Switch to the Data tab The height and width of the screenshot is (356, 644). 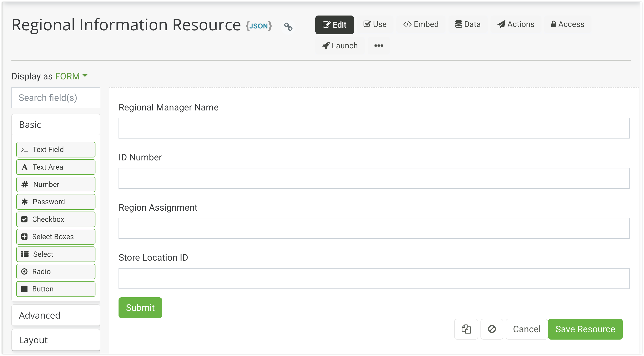pos(467,24)
